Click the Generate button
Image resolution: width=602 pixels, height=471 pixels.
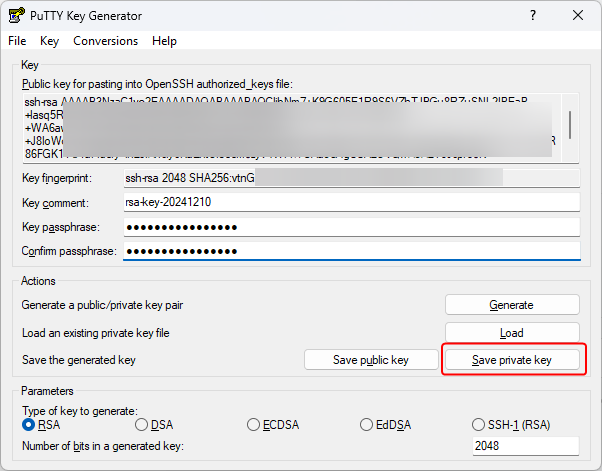(x=512, y=305)
